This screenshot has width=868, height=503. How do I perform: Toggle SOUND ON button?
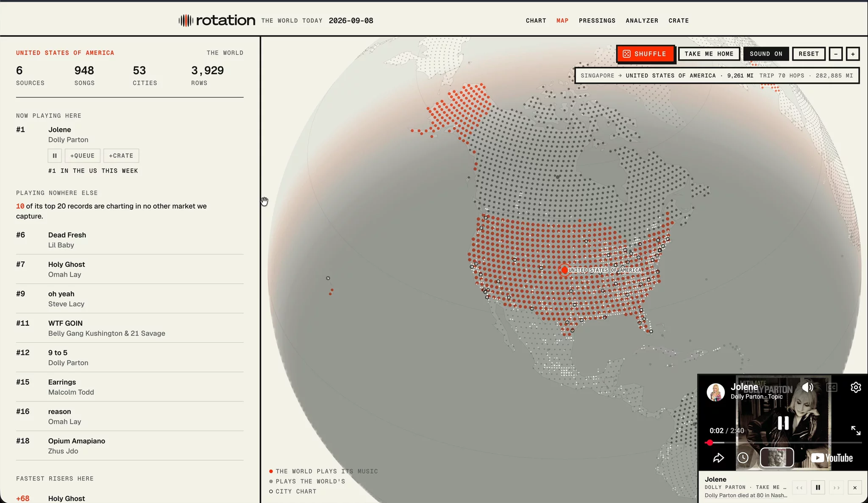(x=766, y=54)
